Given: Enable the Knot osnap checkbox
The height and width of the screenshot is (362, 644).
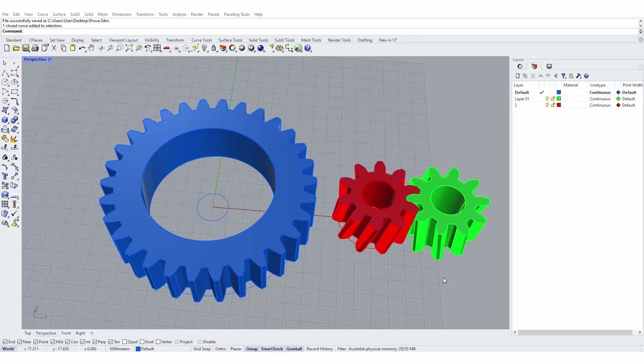Looking at the screenshot, I should (x=142, y=342).
